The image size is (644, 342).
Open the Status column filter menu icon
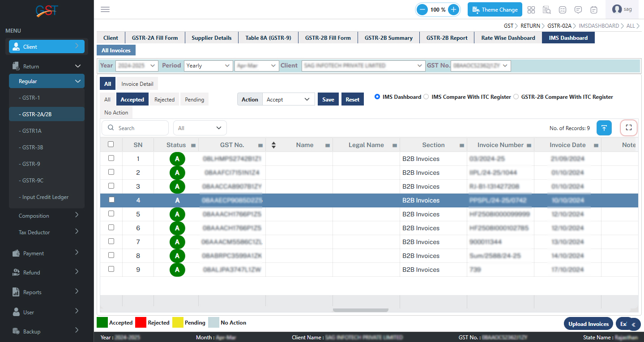(193, 145)
